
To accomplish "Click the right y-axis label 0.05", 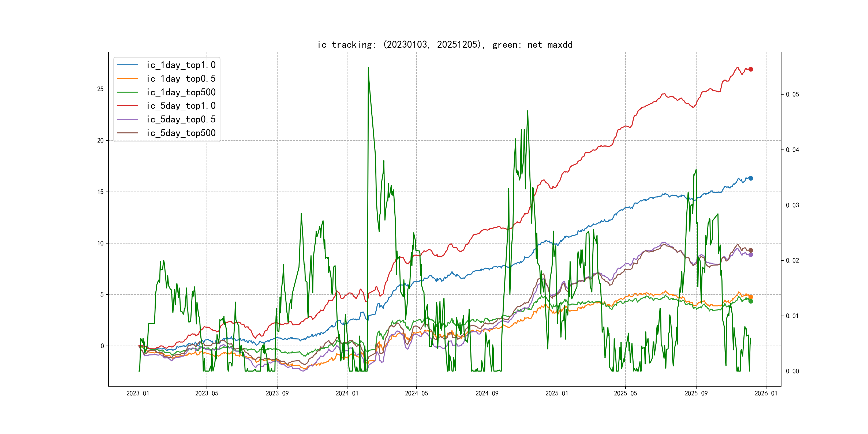I will click(792, 94).
